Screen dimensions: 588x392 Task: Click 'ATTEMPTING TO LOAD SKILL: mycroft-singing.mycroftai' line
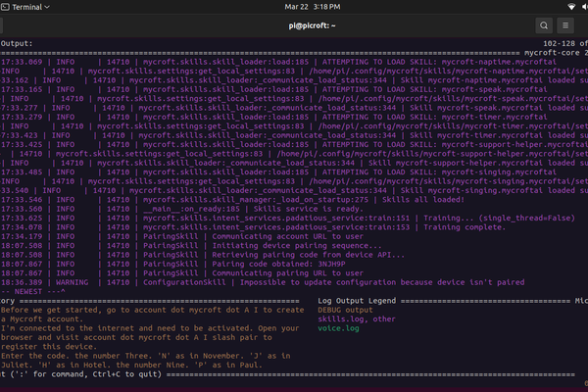[x=278, y=172]
